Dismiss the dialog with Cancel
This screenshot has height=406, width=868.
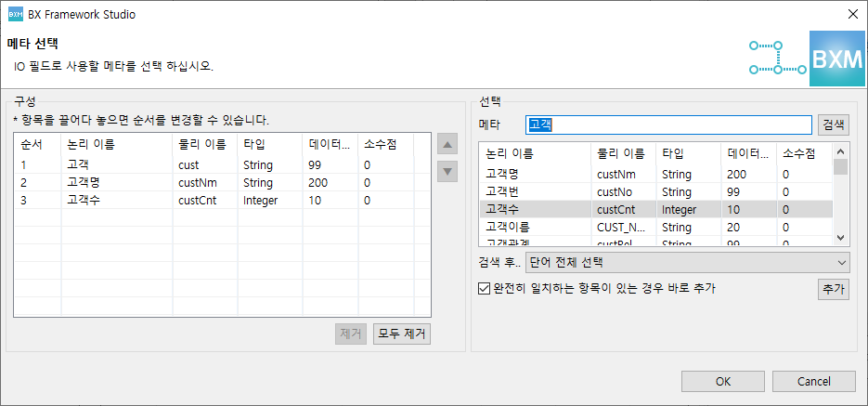pos(813,381)
